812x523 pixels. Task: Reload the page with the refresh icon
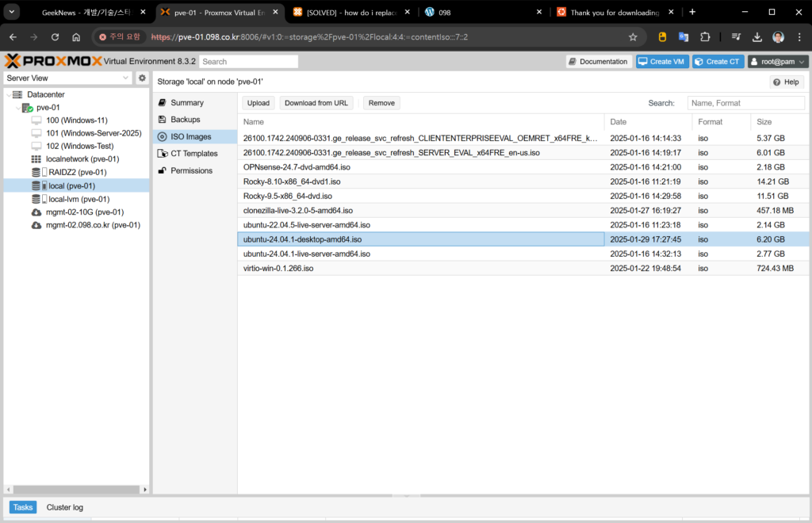click(x=55, y=37)
